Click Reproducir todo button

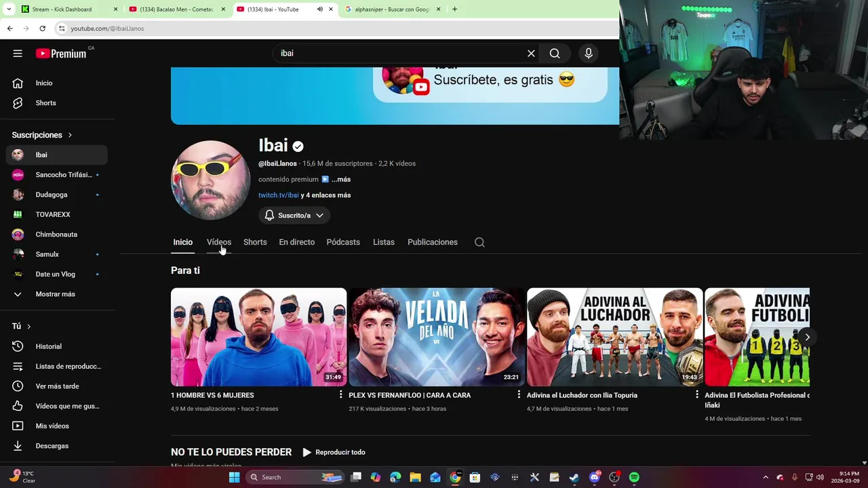coord(334,452)
